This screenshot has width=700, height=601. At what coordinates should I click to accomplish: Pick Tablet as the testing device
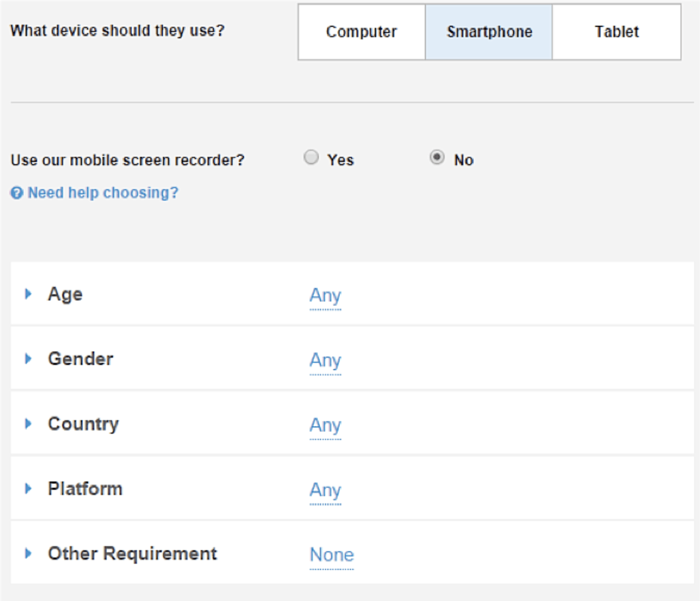(616, 32)
